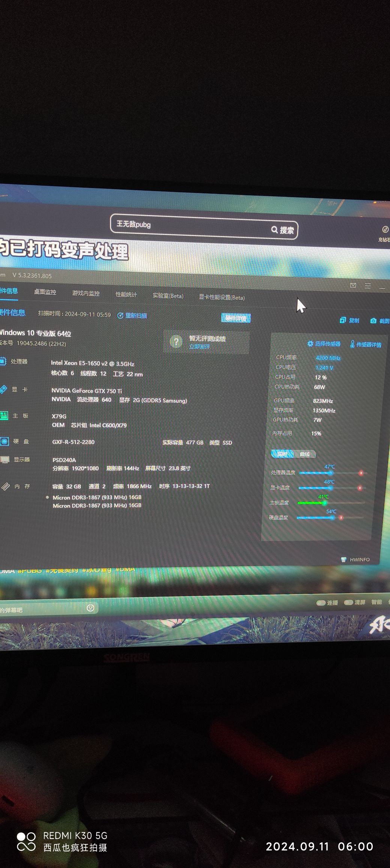Click the 1.241 V CPU voltage value

(324, 368)
